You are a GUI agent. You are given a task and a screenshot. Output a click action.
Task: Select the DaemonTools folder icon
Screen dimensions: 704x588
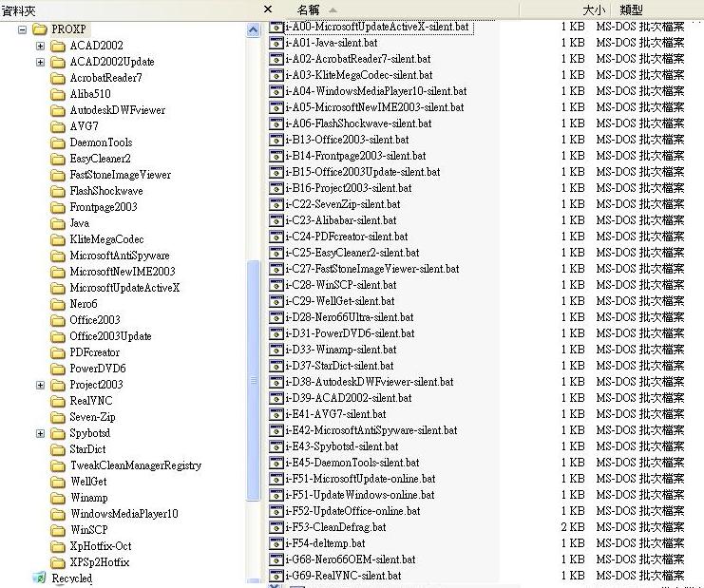point(58,143)
